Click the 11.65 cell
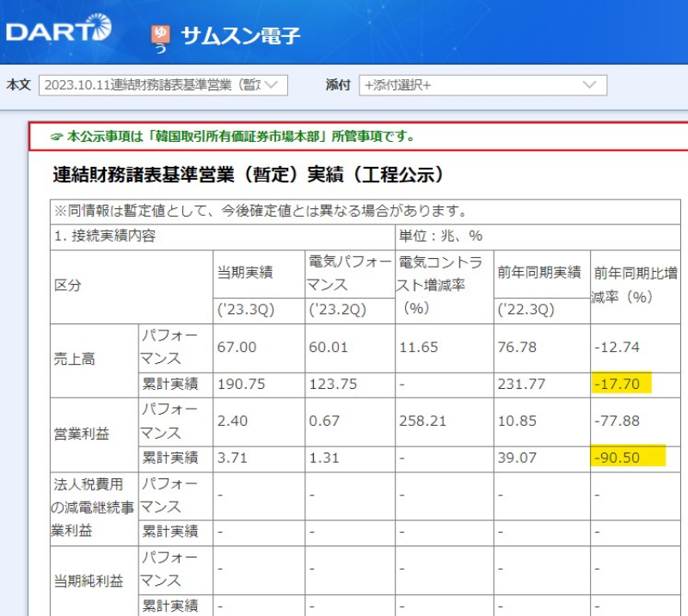Image resolution: width=688 pixels, height=616 pixels. coord(444,348)
